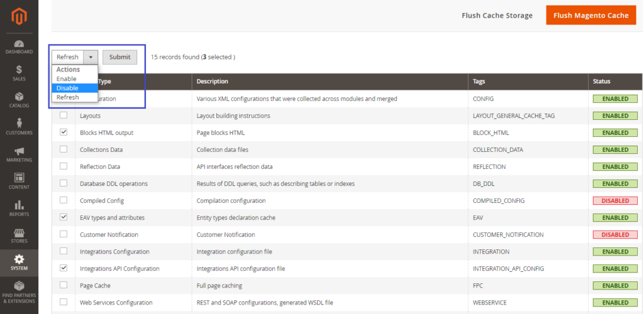Open the Reports bar chart icon
The image size is (644, 314).
click(19, 205)
